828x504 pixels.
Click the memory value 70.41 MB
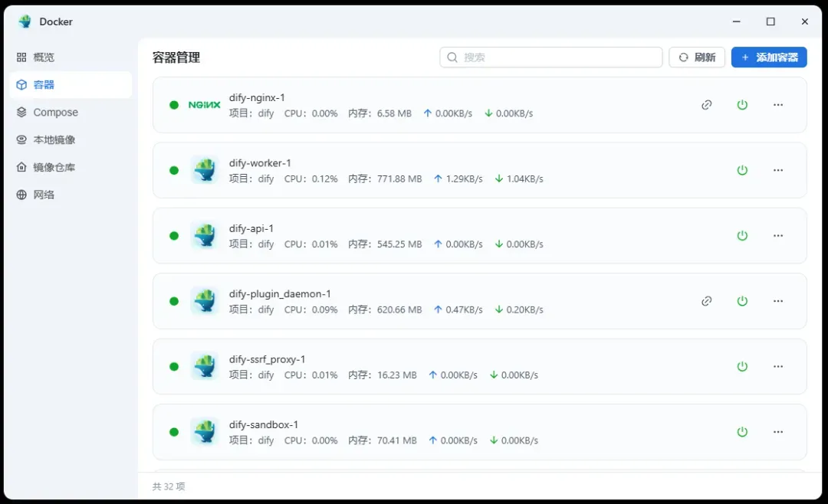[x=396, y=440]
